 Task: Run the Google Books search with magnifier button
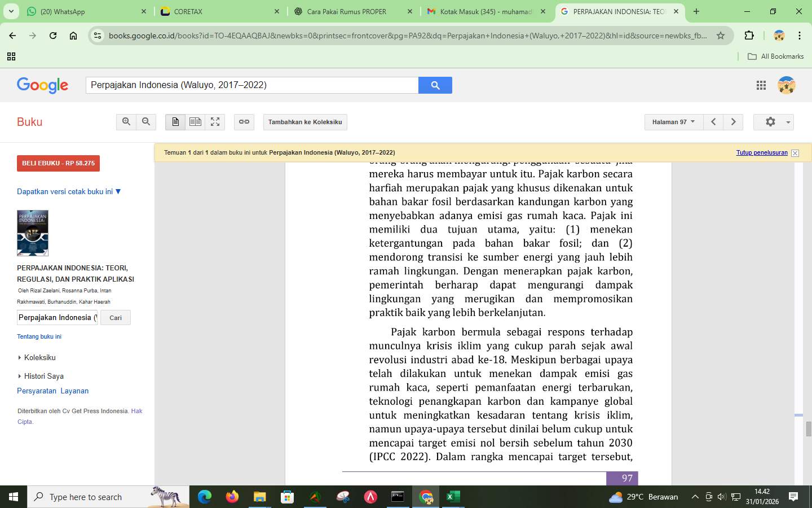(435, 85)
